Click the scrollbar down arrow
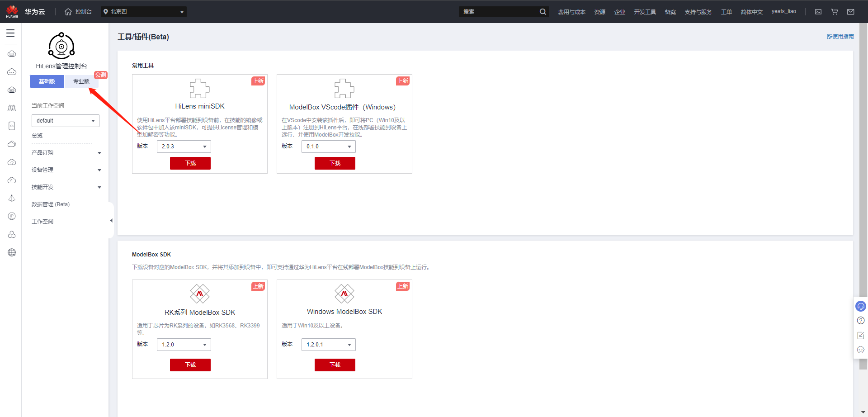Viewport: 868px width, 417px height. click(863, 412)
